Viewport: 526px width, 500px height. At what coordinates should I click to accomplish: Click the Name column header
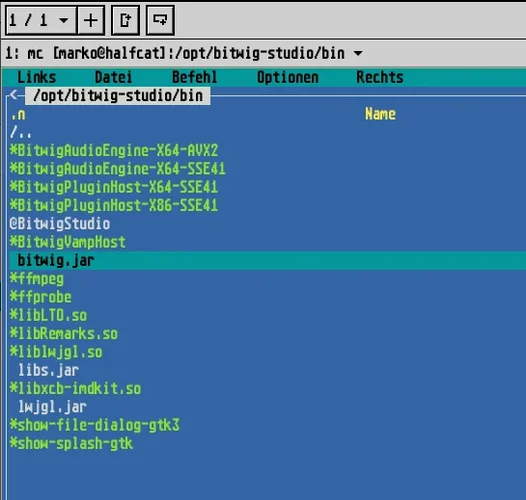click(380, 114)
